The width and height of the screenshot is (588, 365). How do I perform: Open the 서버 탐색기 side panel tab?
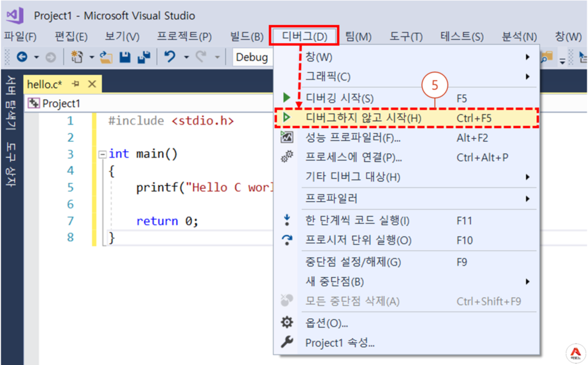(x=11, y=103)
